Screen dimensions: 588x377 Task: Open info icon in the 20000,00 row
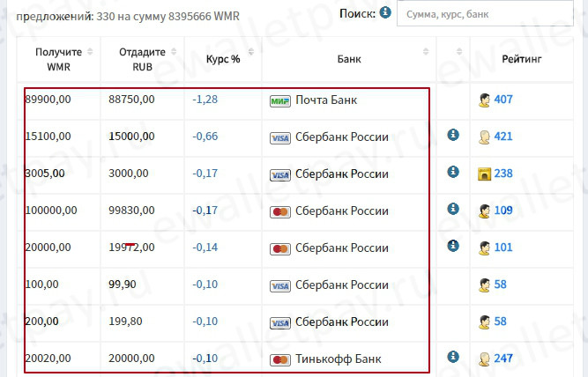[x=453, y=246]
